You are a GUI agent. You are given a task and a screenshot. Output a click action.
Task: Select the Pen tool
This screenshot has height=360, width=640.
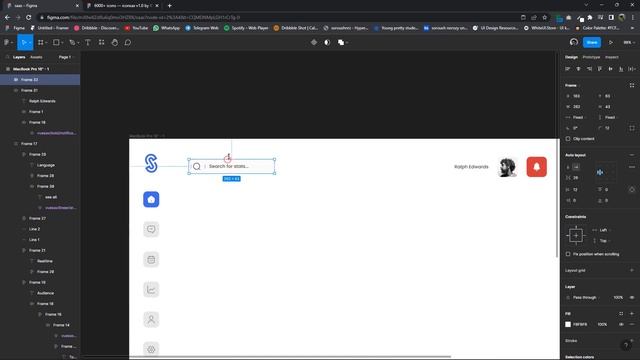pyautogui.click(x=72, y=42)
